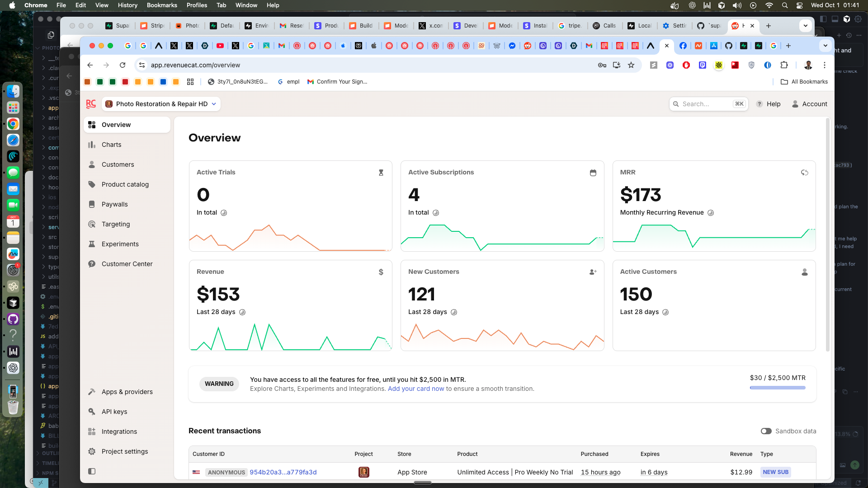Viewport: 868px width, 488px height.
Task: Click the Add your card now link
Action: point(415,389)
